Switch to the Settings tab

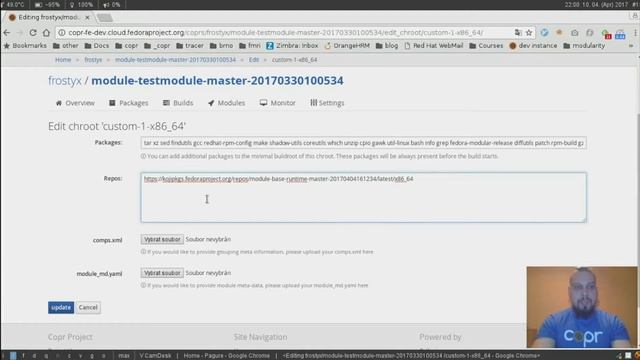(x=327, y=103)
